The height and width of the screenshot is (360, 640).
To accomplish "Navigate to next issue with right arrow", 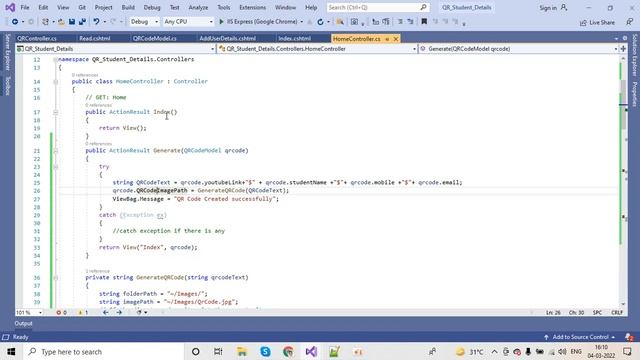I will point(119,312).
